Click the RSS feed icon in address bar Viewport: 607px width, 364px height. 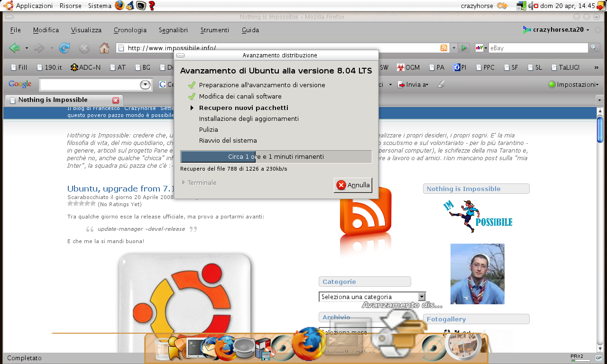coord(444,48)
